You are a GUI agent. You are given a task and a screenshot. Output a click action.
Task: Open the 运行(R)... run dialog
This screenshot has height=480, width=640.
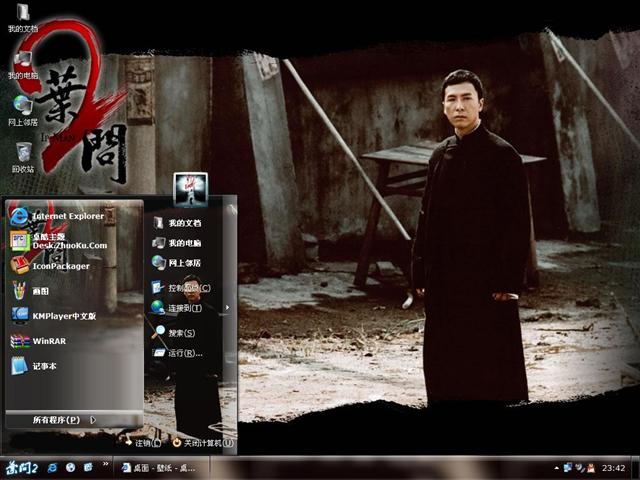coord(177,353)
